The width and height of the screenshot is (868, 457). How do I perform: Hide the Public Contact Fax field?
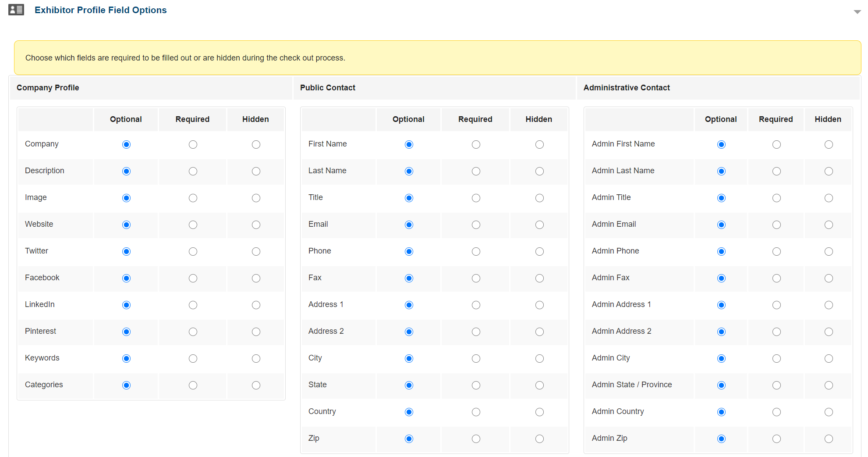(x=539, y=278)
